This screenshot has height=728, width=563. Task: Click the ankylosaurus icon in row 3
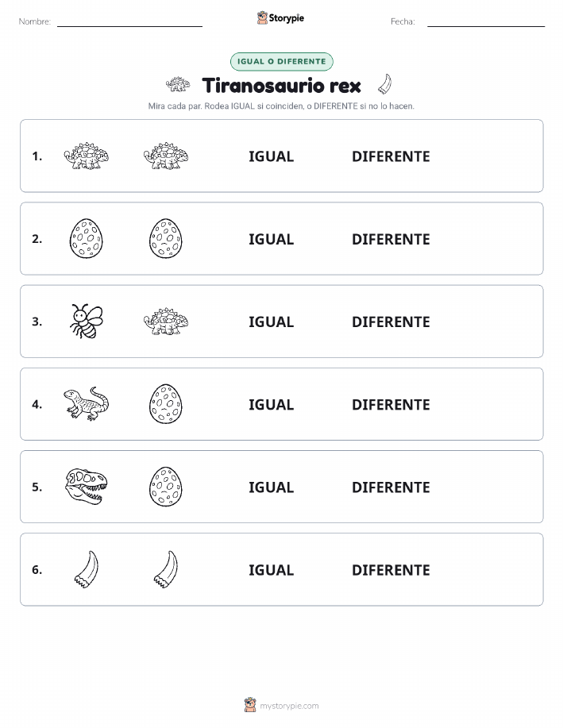click(166, 322)
